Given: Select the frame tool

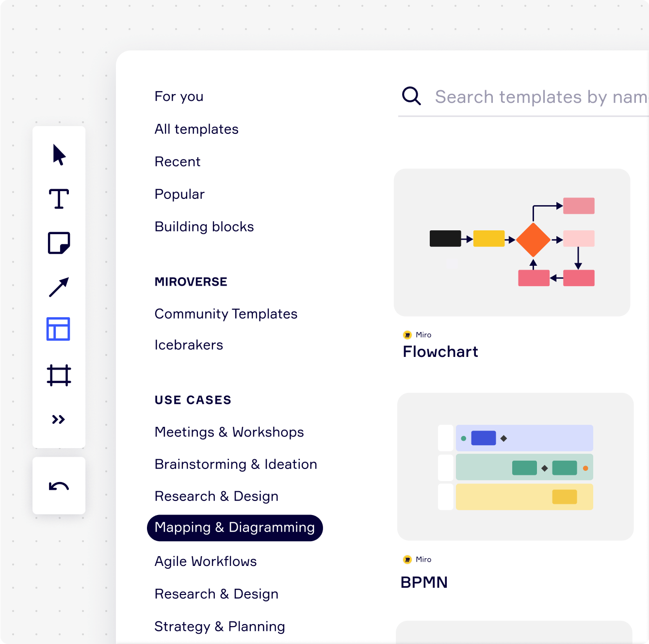Looking at the screenshot, I should click(59, 375).
